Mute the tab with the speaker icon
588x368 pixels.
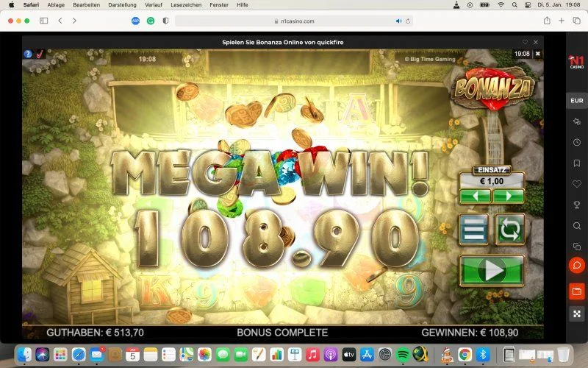398,21
